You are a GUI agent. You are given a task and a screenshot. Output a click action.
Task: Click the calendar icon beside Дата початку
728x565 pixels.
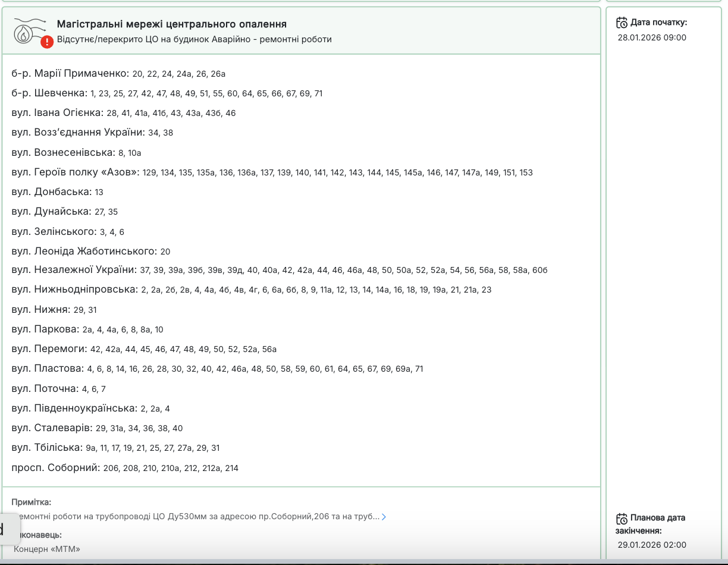622,23
